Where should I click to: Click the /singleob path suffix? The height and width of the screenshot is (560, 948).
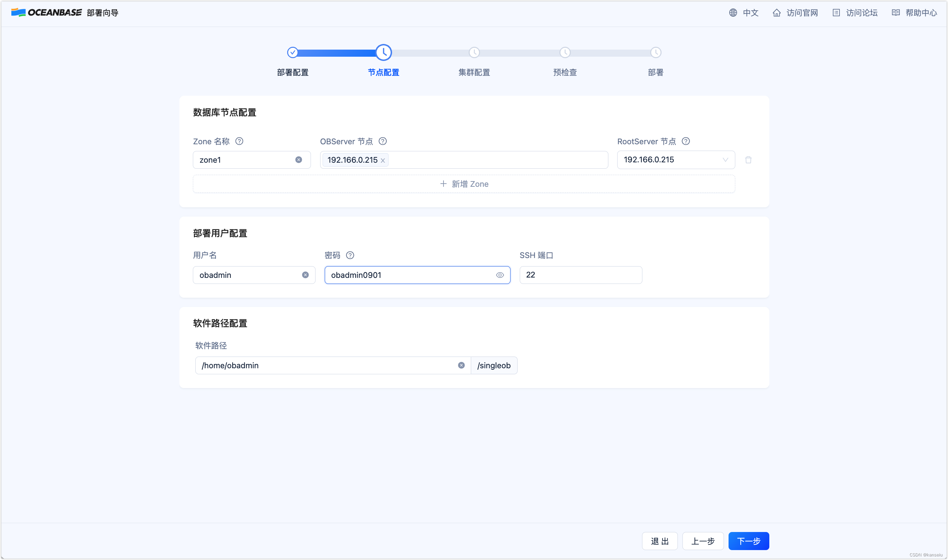click(x=493, y=366)
